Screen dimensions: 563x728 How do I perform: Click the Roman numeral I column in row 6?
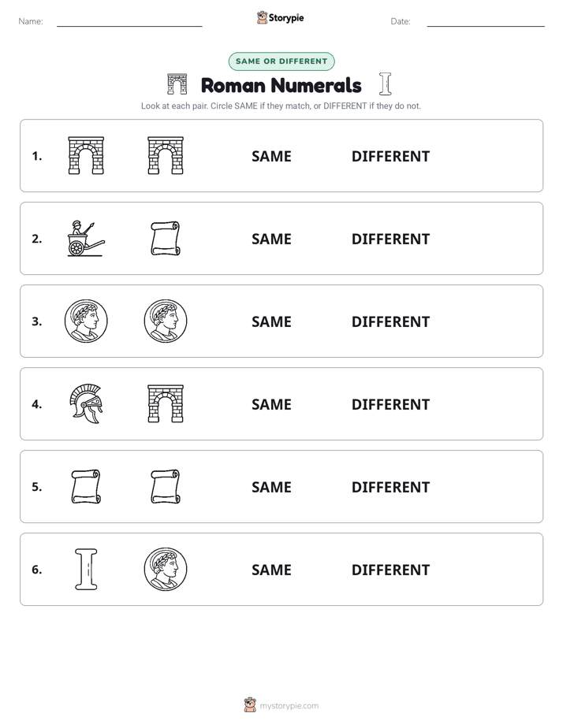pyautogui.click(x=86, y=569)
